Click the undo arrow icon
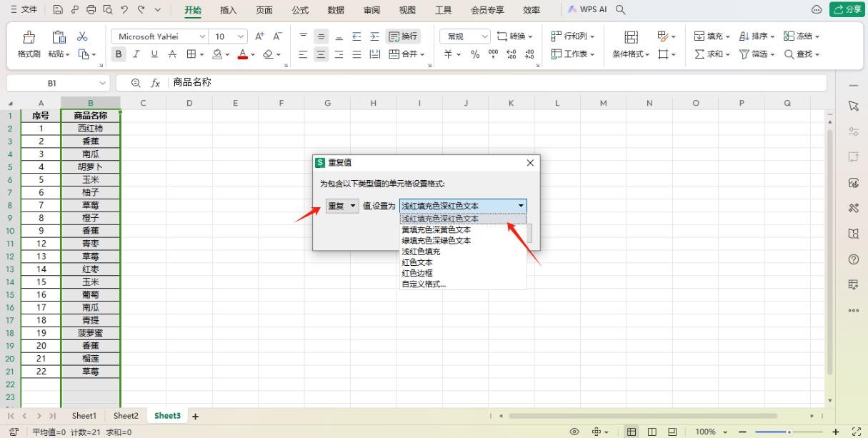This screenshot has width=868, height=438. (124, 10)
